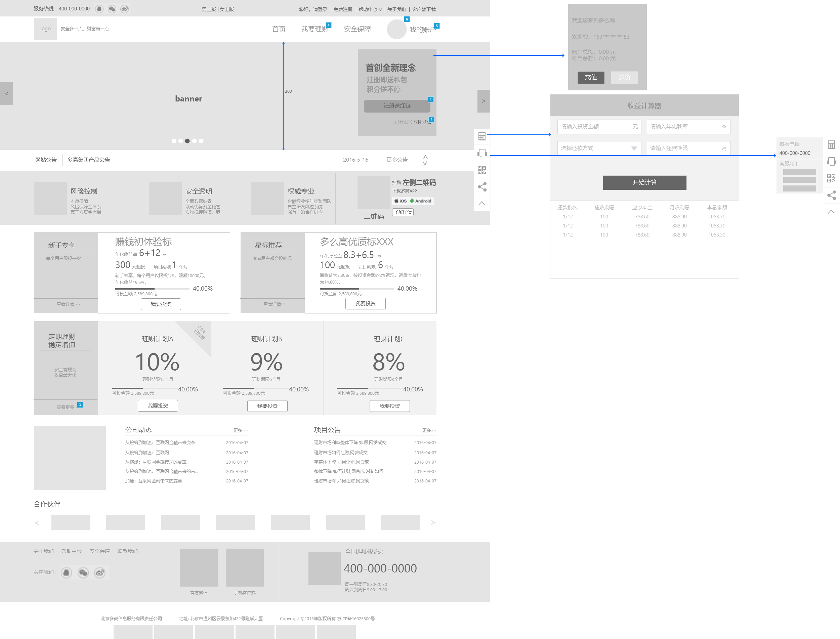840x639 pixels.
Task: Click 联系我们 in footer links
Action: click(x=127, y=552)
